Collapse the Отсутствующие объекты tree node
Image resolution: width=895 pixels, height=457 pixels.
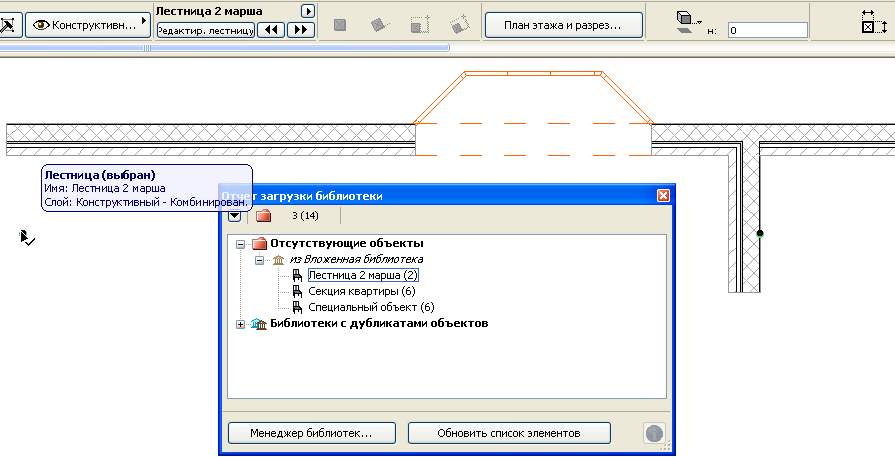(240, 244)
